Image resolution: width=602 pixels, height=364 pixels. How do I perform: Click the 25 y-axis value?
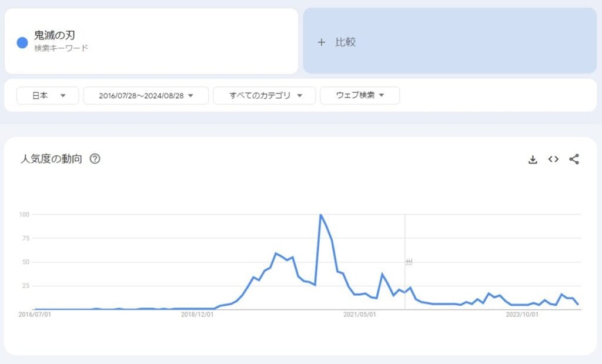pos(26,286)
